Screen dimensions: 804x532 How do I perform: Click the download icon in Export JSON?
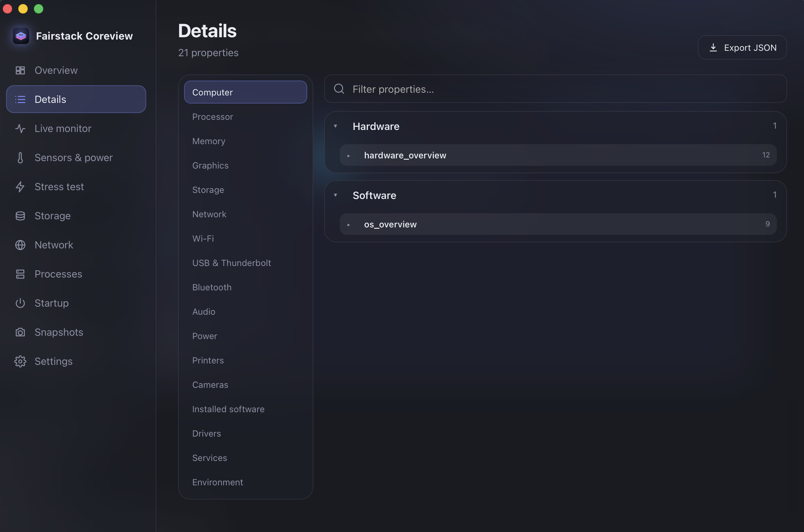pos(713,47)
